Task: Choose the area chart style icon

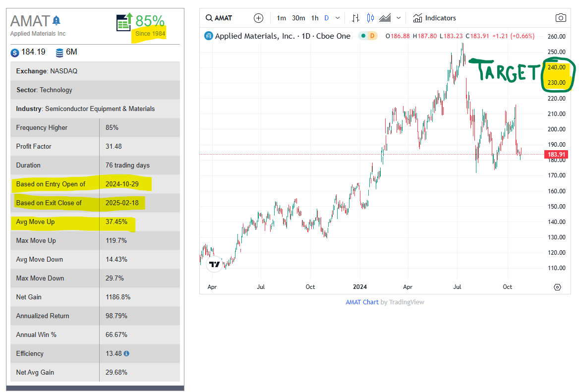Action: click(x=385, y=18)
